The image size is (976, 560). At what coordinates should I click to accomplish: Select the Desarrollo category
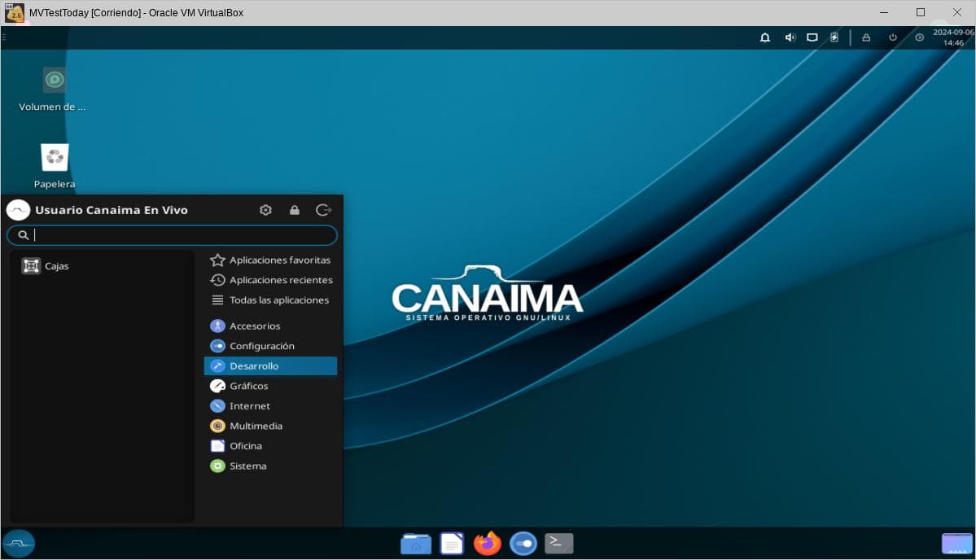tap(271, 365)
